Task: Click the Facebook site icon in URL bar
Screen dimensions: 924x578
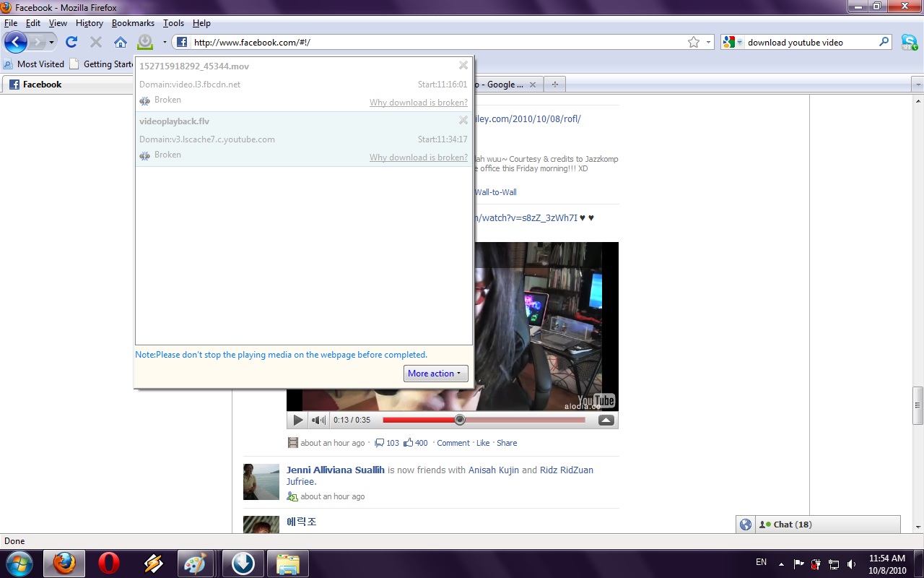Action: (x=182, y=43)
